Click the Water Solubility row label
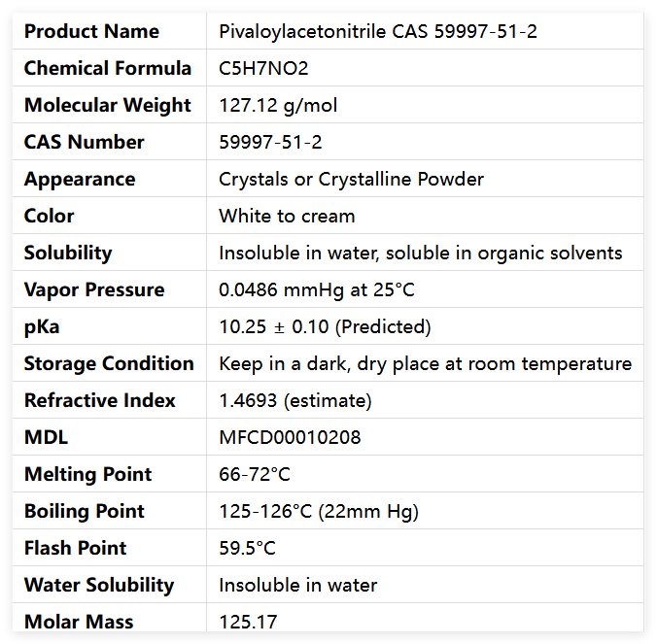658x644 pixels. 99,585
